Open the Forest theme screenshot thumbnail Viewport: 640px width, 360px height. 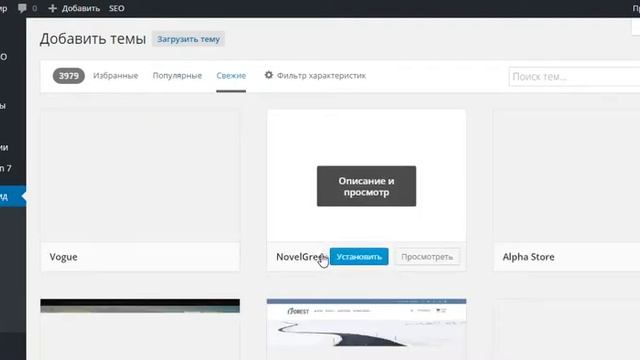[x=367, y=329]
